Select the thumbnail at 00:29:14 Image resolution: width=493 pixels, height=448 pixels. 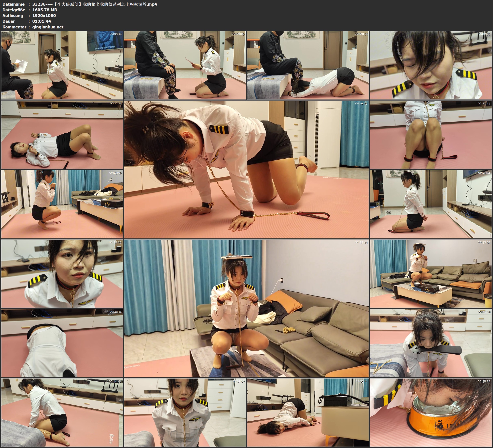click(431, 204)
